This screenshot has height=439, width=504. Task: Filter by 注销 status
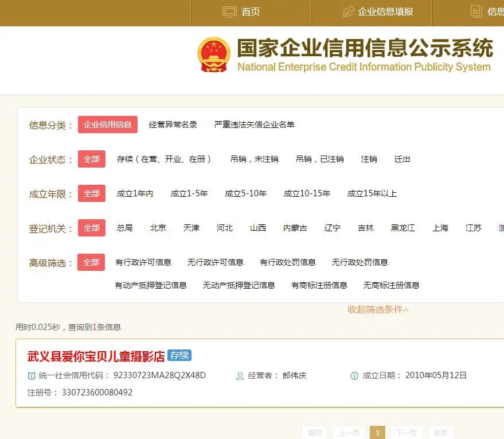coord(369,159)
